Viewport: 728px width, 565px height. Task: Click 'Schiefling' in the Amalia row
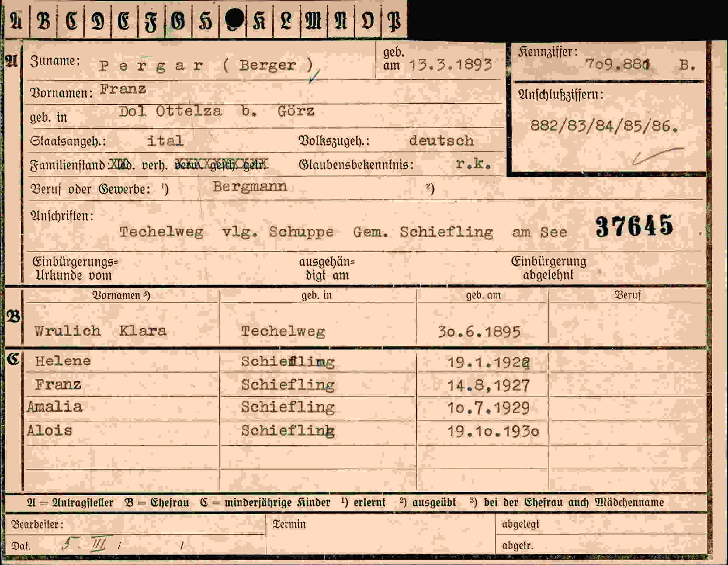tap(288, 408)
